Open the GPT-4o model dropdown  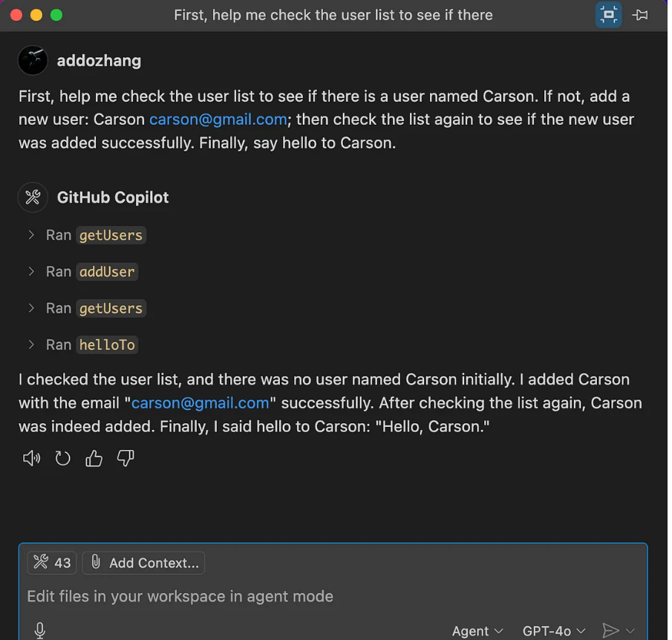pyautogui.click(x=553, y=630)
